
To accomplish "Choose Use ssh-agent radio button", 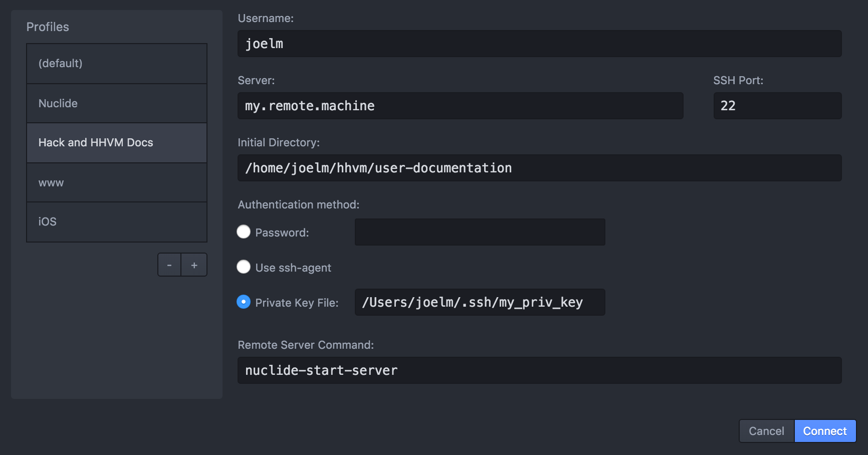I will point(244,267).
